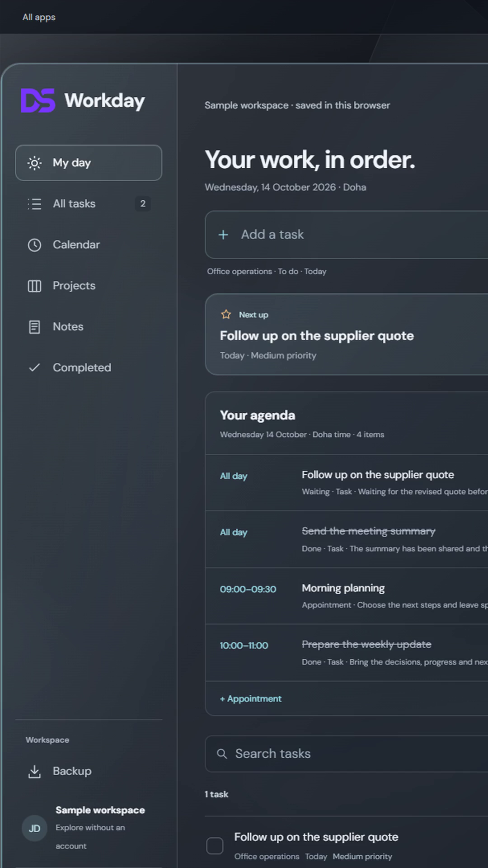Image resolution: width=488 pixels, height=868 pixels.
Task: Go to the Calendar section
Action: (89, 245)
